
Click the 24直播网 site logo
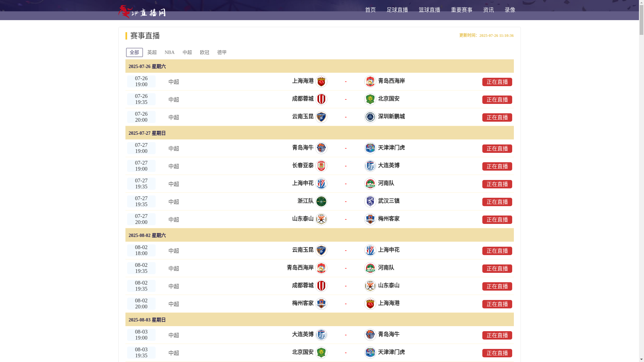(142, 12)
